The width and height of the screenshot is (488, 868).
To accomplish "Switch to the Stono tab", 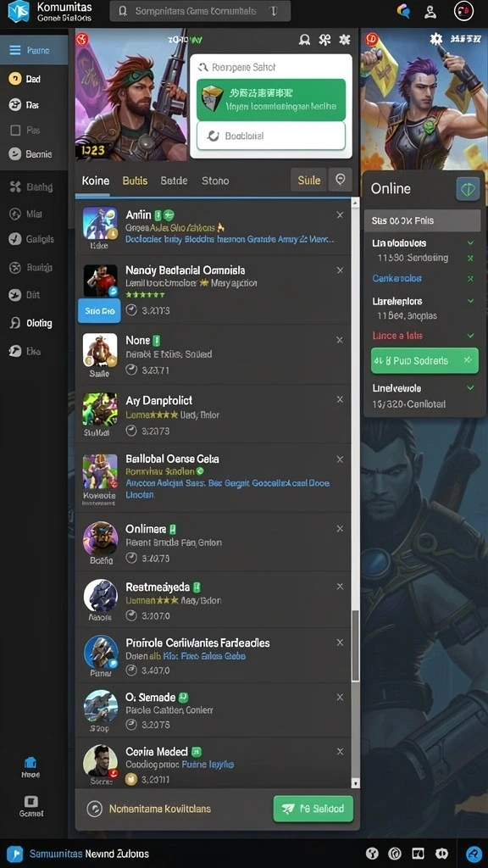I will [x=215, y=181].
